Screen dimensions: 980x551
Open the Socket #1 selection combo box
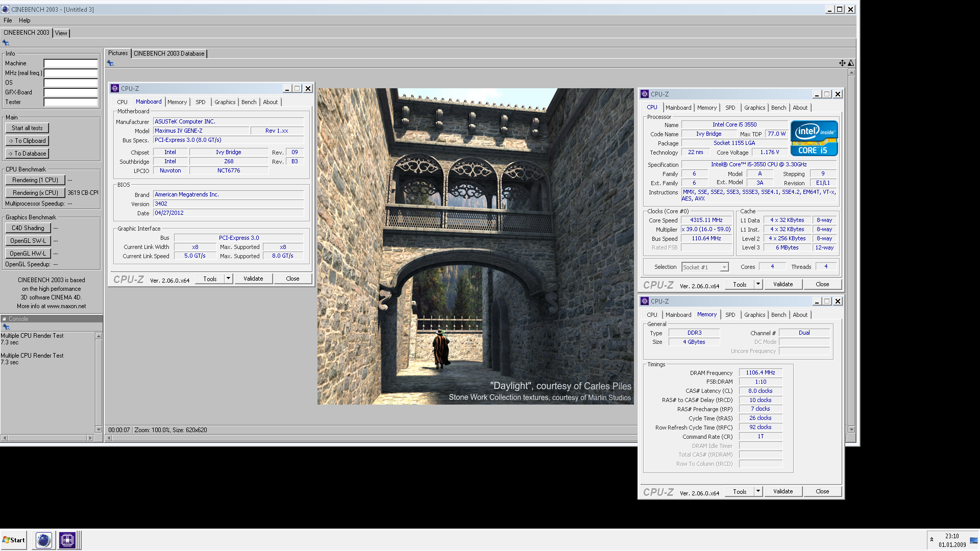(705, 267)
